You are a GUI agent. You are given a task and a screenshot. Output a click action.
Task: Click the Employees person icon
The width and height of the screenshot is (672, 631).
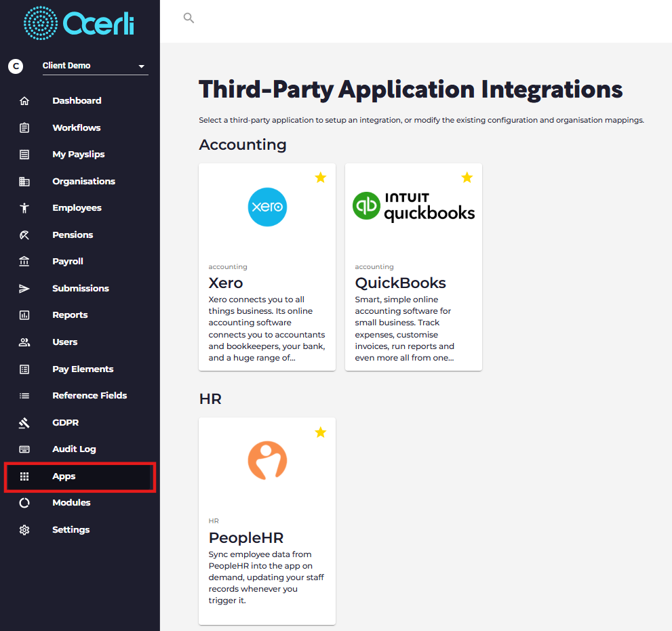[x=24, y=208]
